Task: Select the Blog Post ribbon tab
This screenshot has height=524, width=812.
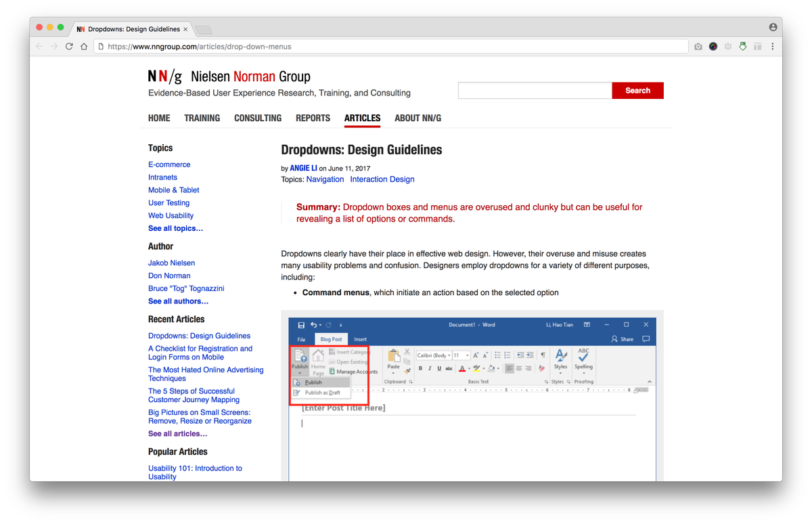Action: (x=331, y=339)
